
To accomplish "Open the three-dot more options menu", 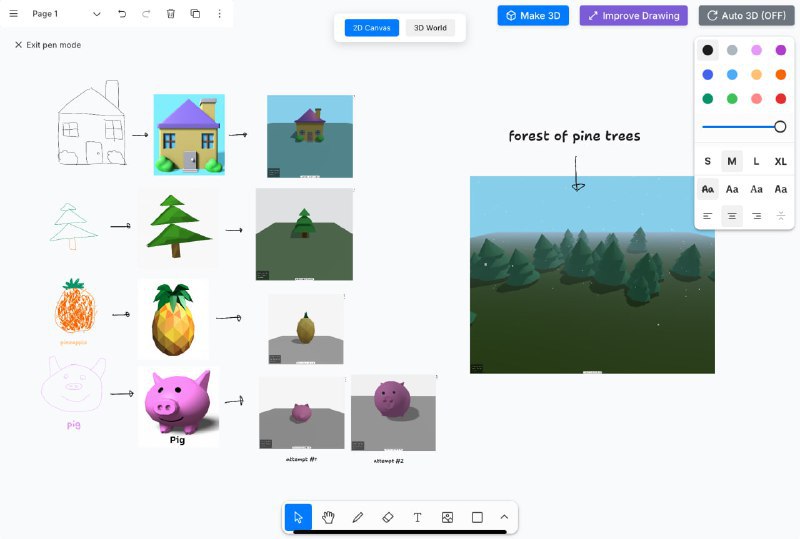I will click(220, 14).
